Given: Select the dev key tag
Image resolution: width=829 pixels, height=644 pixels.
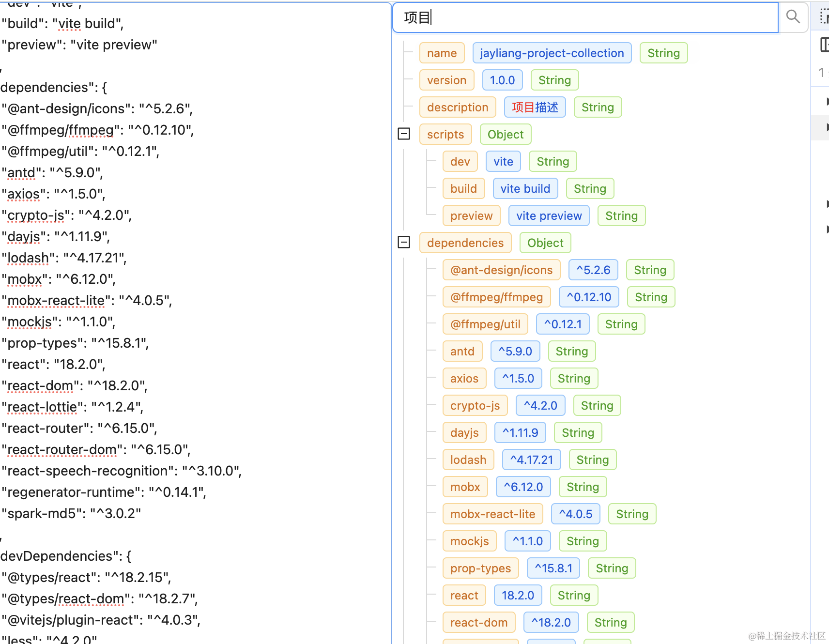Looking at the screenshot, I should (460, 162).
